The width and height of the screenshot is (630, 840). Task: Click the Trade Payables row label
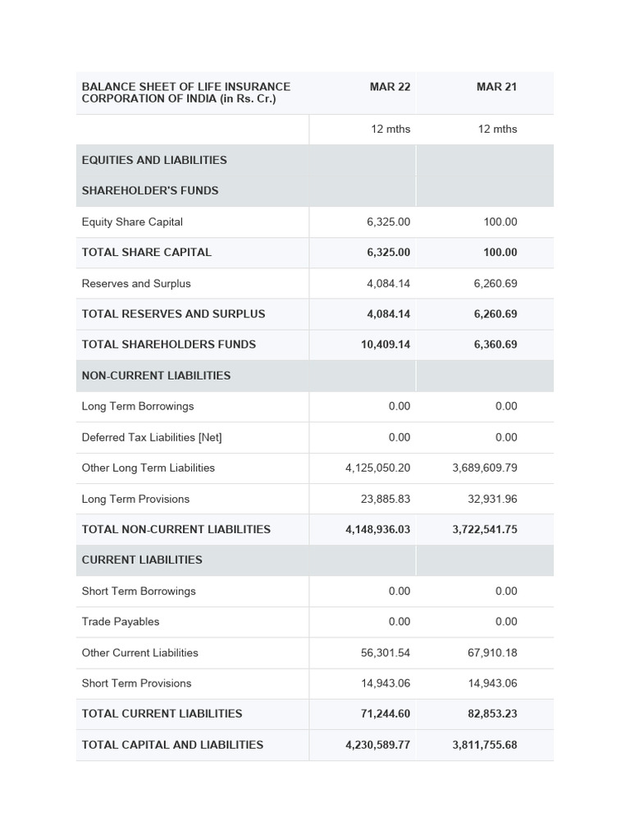[x=121, y=622]
